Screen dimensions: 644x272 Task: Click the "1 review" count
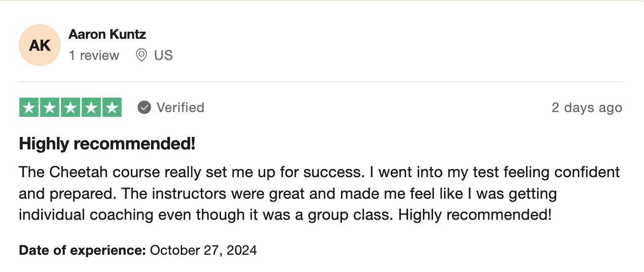coord(94,56)
